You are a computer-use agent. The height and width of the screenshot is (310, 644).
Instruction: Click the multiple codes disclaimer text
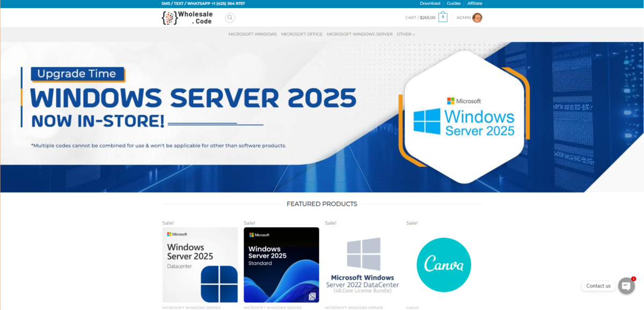click(x=159, y=145)
